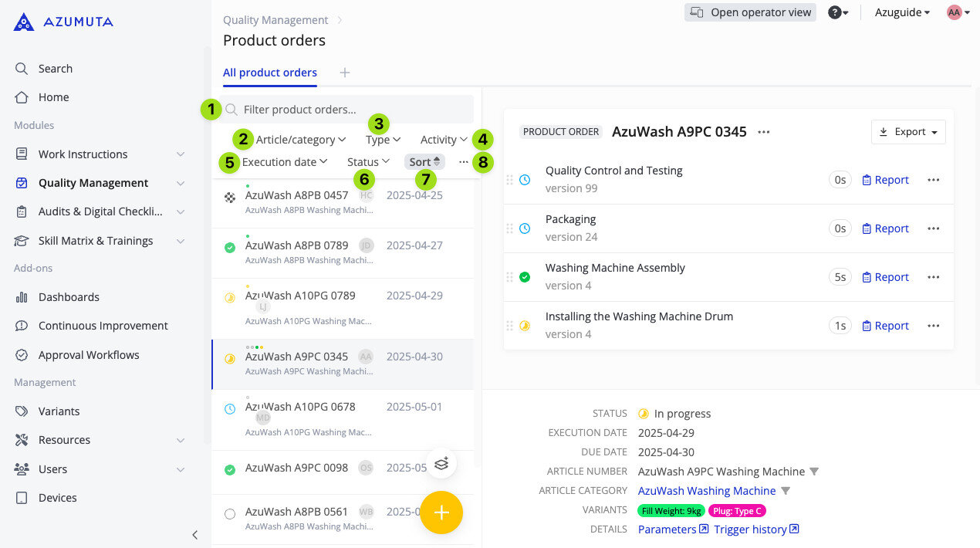Open the Execution date filter dropdown
980x548 pixels.
285,162
